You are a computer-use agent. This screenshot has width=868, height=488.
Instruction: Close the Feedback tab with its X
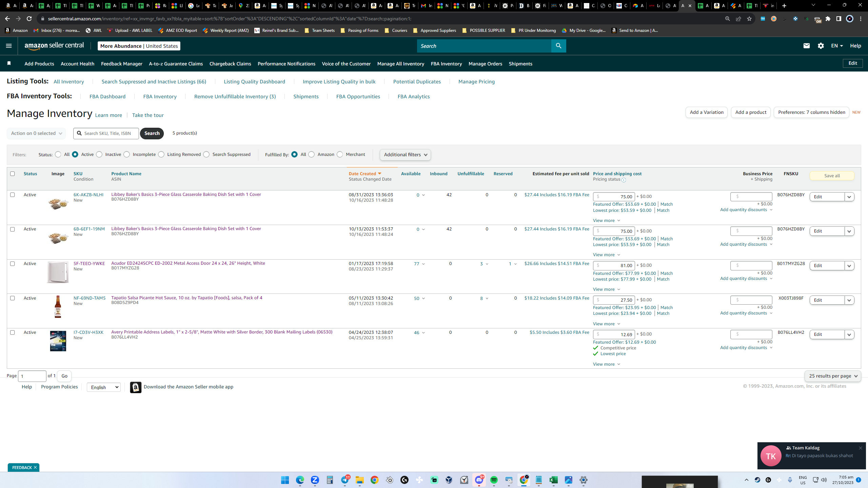click(35, 467)
